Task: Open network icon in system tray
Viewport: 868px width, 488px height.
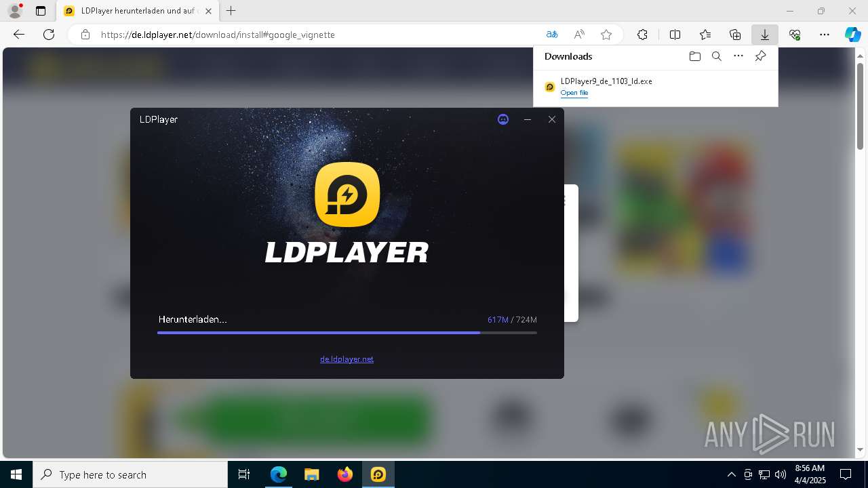Action: tap(764, 474)
